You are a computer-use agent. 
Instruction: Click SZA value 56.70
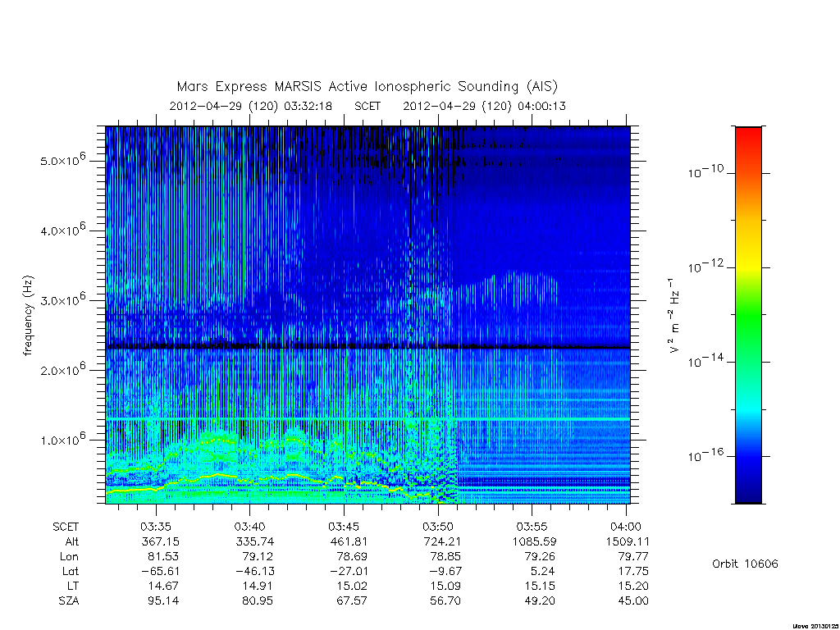[445, 601]
